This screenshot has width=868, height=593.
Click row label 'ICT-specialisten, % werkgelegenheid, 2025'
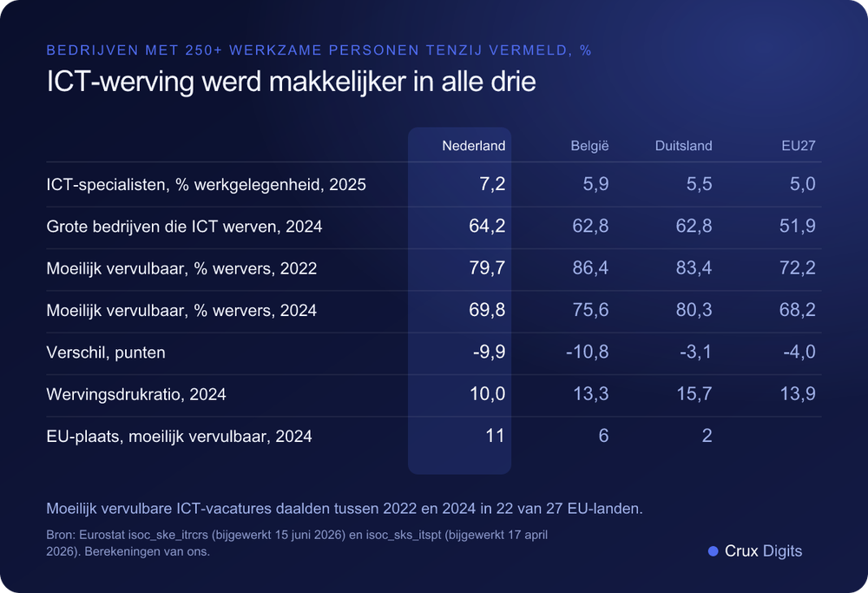coord(206,184)
